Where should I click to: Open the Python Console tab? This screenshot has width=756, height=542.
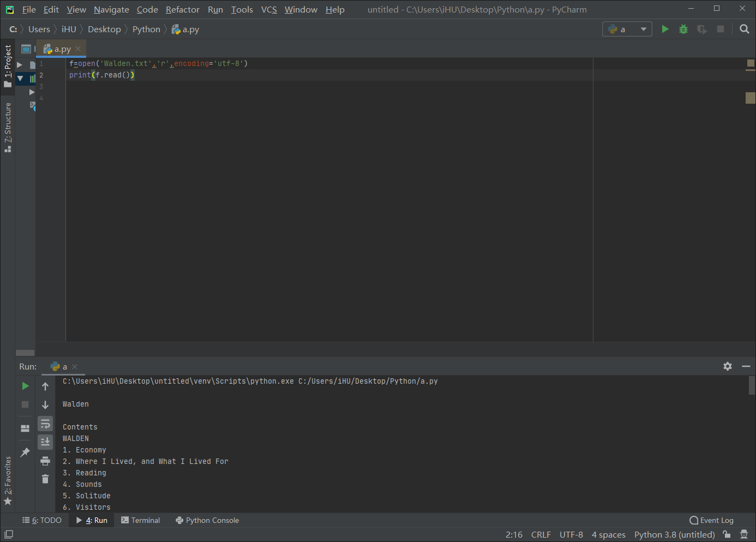[207, 520]
